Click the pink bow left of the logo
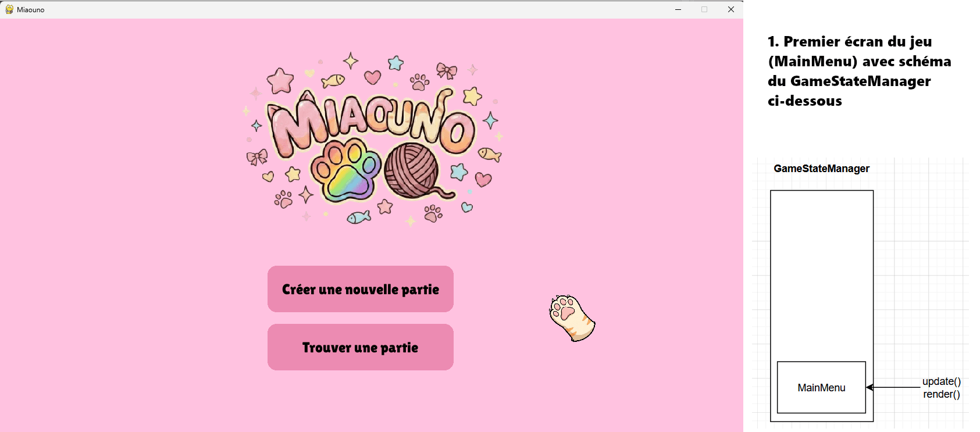Viewport: 980px width, 432px height. [x=256, y=157]
